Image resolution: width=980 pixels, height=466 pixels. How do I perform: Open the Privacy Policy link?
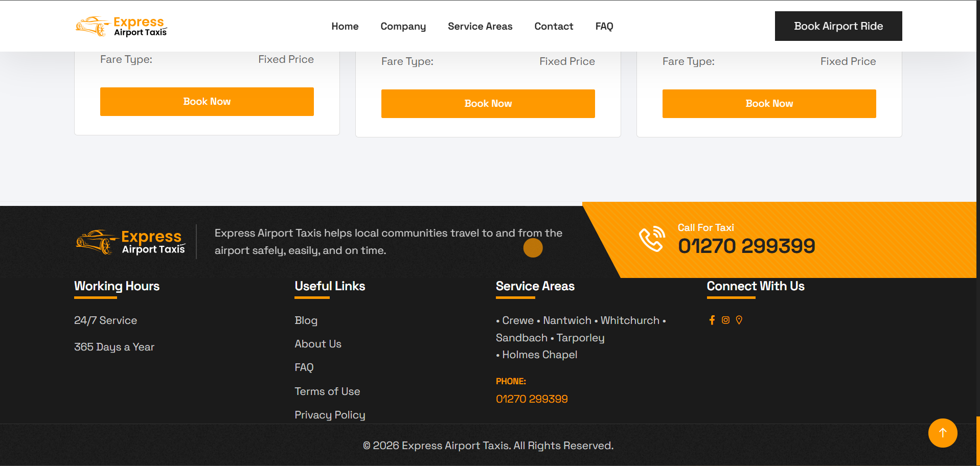[x=330, y=415]
